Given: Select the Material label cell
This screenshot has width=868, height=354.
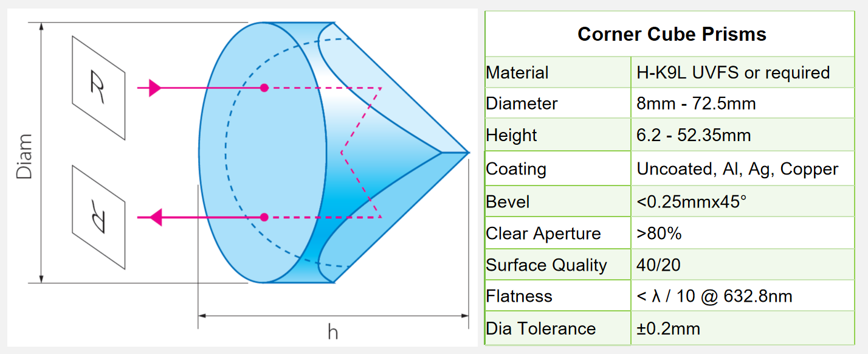Looking at the screenshot, I should 517,73.
